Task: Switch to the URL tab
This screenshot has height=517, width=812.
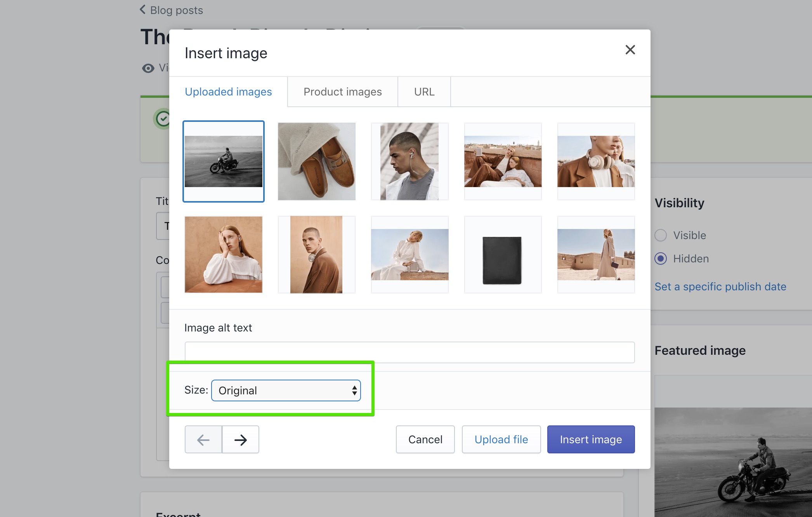Action: click(x=423, y=91)
